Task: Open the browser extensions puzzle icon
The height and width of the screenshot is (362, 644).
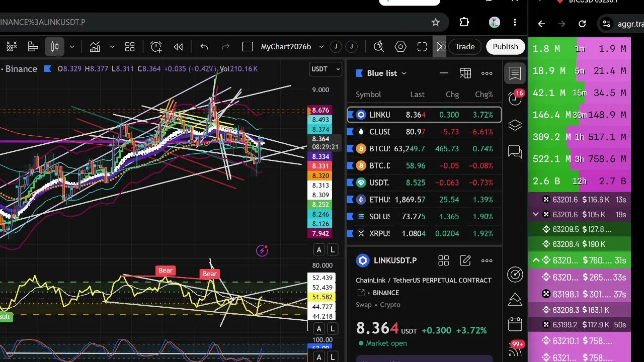Action: (x=464, y=22)
